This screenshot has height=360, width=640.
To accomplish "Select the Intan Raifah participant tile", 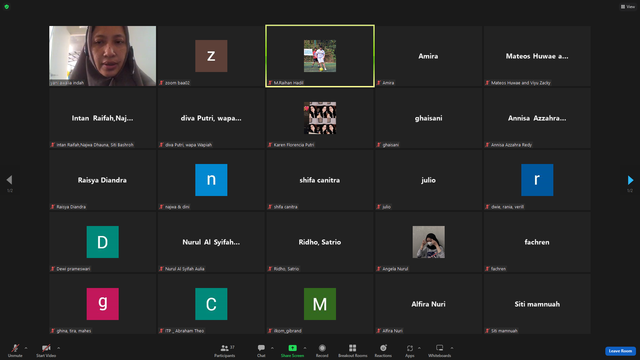I will pyautogui.click(x=102, y=118).
